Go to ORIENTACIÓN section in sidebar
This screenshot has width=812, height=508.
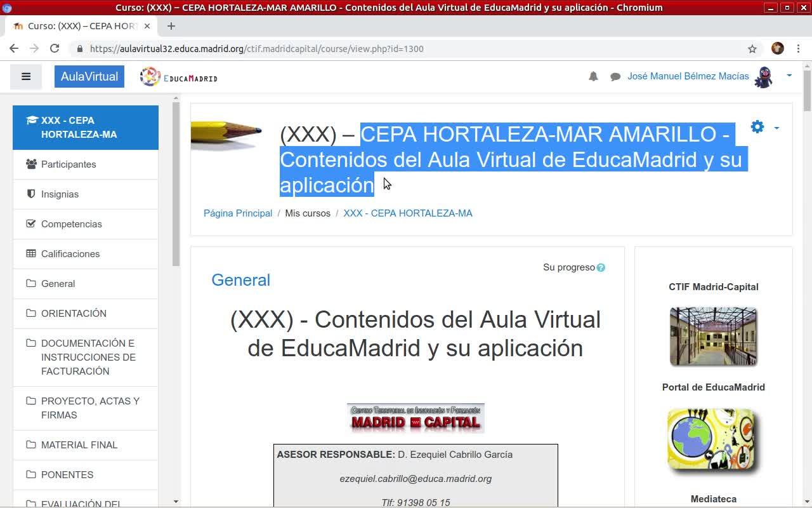click(x=86, y=314)
